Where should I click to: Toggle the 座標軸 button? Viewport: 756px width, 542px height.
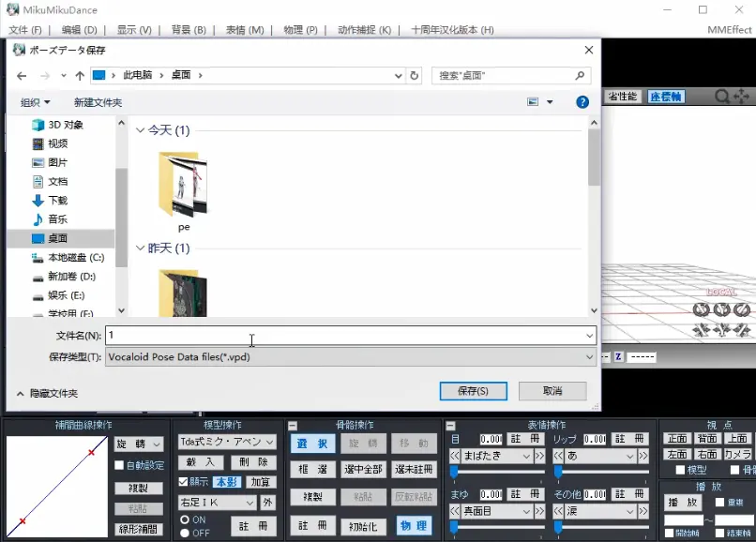point(666,97)
